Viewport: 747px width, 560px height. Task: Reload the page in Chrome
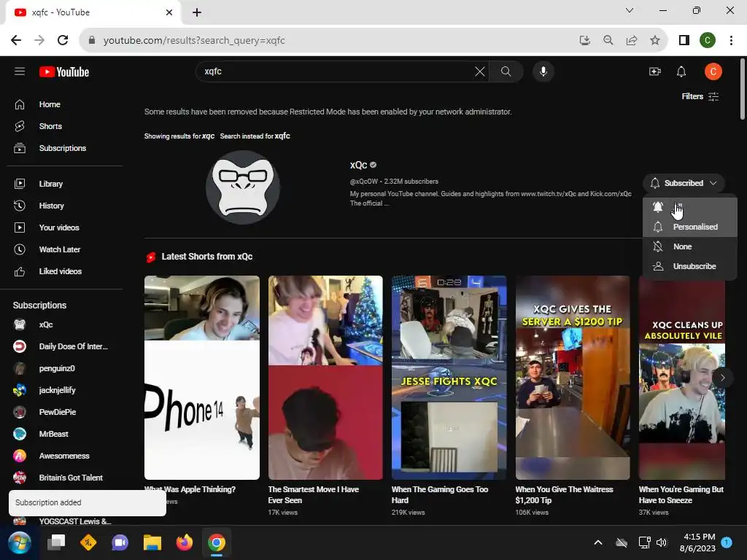pyautogui.click(x=63, y=41)
